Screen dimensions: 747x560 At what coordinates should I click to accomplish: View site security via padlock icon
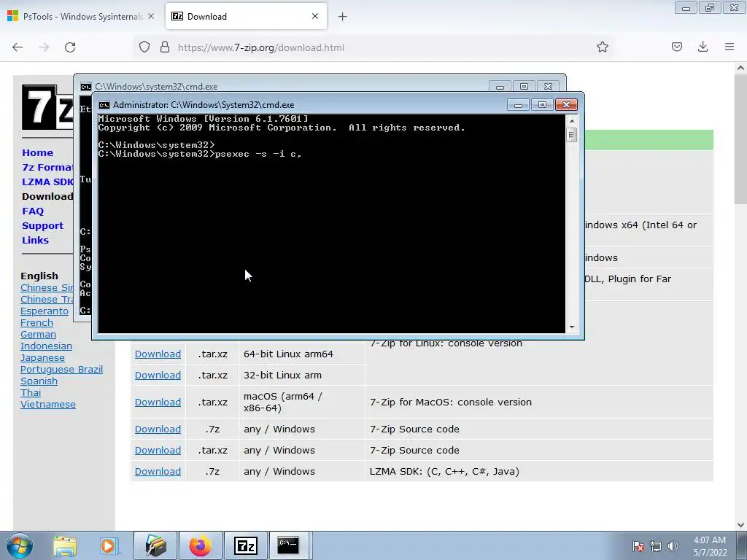tap(165, 47)
